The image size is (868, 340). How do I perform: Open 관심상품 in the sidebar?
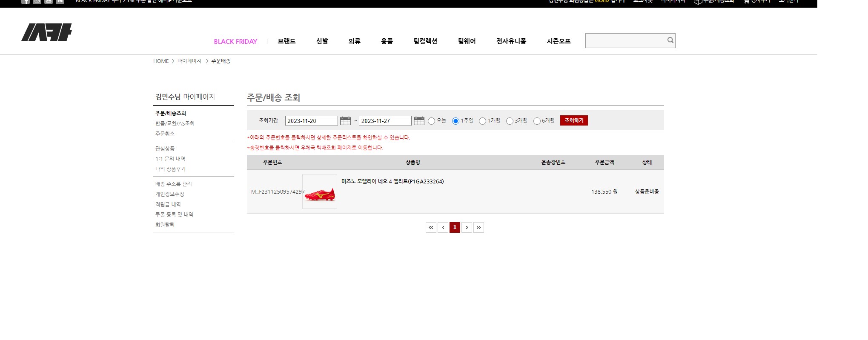[x=165, y=149]
